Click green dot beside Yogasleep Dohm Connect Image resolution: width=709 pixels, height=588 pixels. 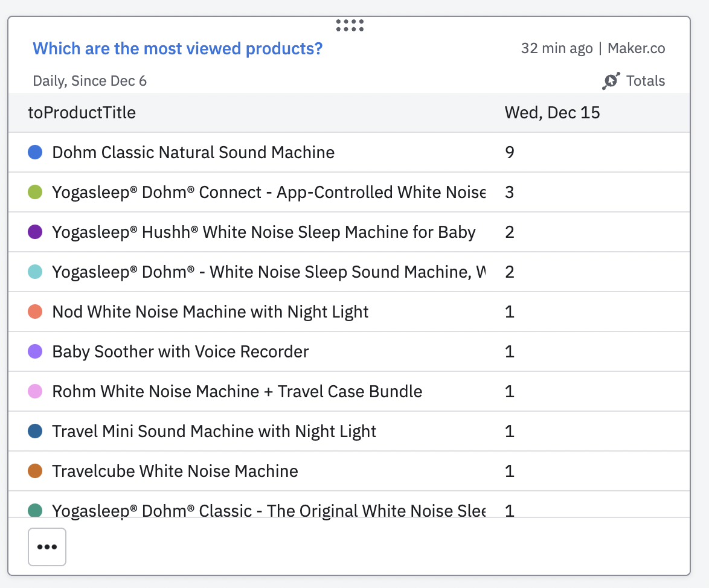click(x=35, y=192)
